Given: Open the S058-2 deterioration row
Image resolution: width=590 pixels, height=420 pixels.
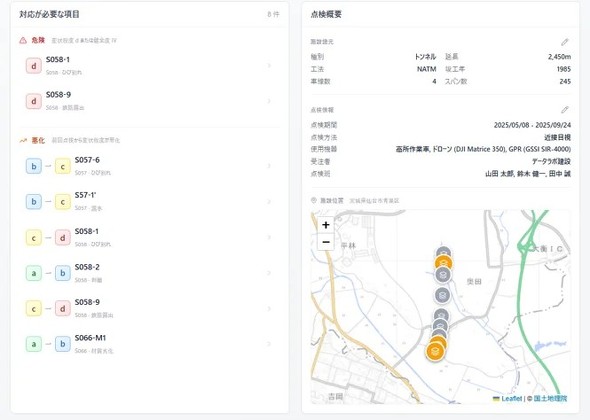Looking at the screenshot, I should pyautogui.click(x=150, y=273).
